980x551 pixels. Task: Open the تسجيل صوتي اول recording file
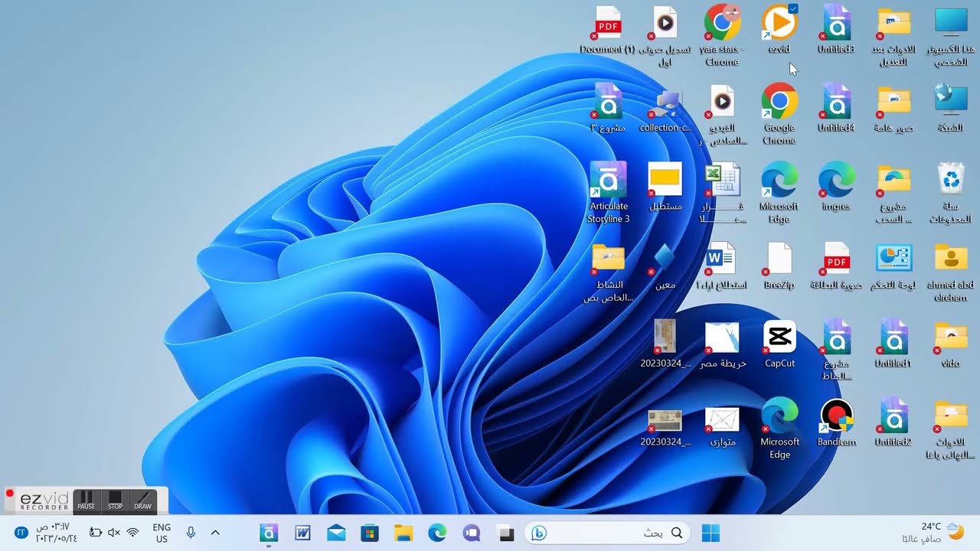click(665, 37)
